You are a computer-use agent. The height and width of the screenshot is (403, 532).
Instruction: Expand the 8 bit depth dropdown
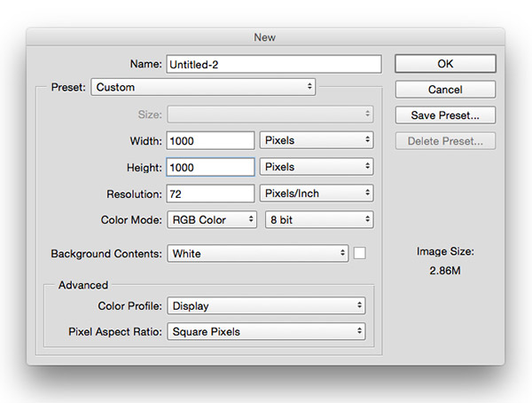point(319,219)
